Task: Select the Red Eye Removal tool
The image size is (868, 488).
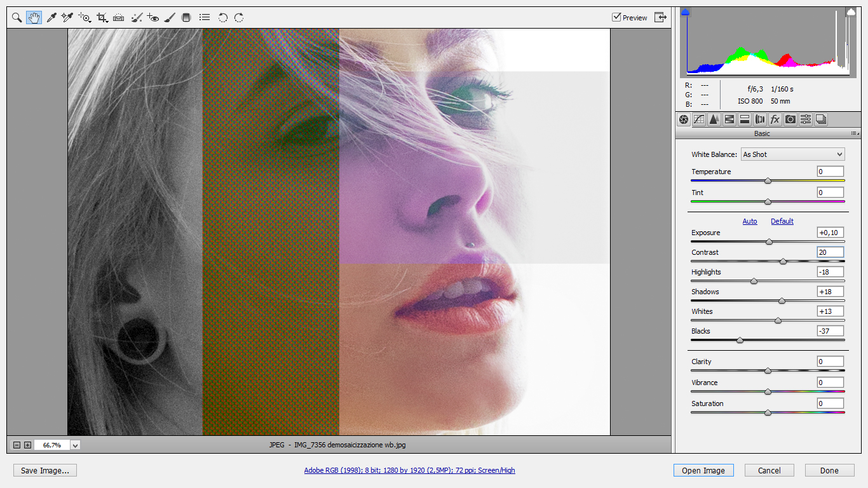Action: pyautogui.click(x=153, y=18)
